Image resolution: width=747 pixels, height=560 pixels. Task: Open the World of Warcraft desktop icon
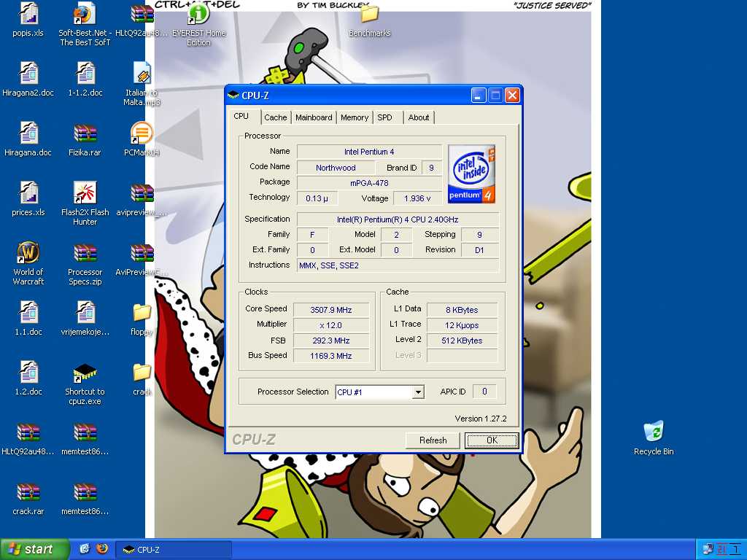[x=28, y=253]
